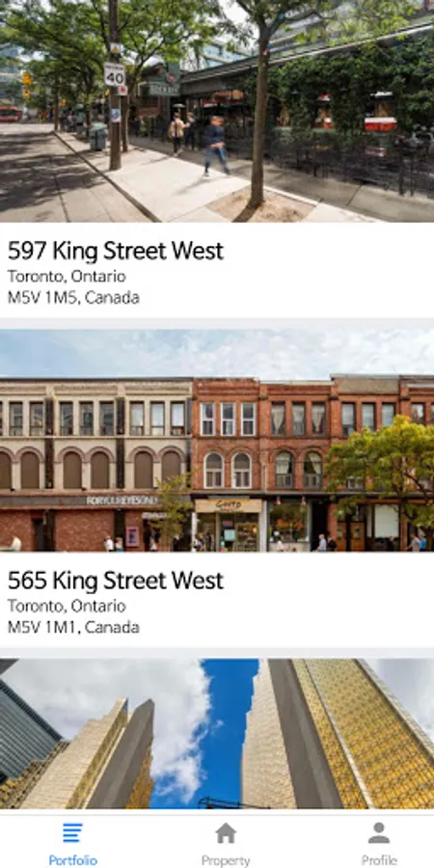Image resolution: width=434 pixels, height=868 pixels.
Task: Switch to the Portfolio tab label
Action: 72,860
